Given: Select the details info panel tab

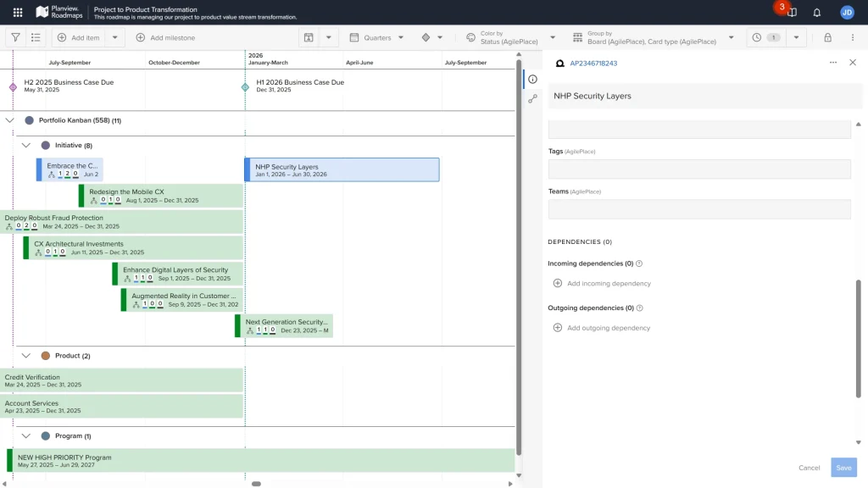Looking at the screenshot, I should coord(532,79).
